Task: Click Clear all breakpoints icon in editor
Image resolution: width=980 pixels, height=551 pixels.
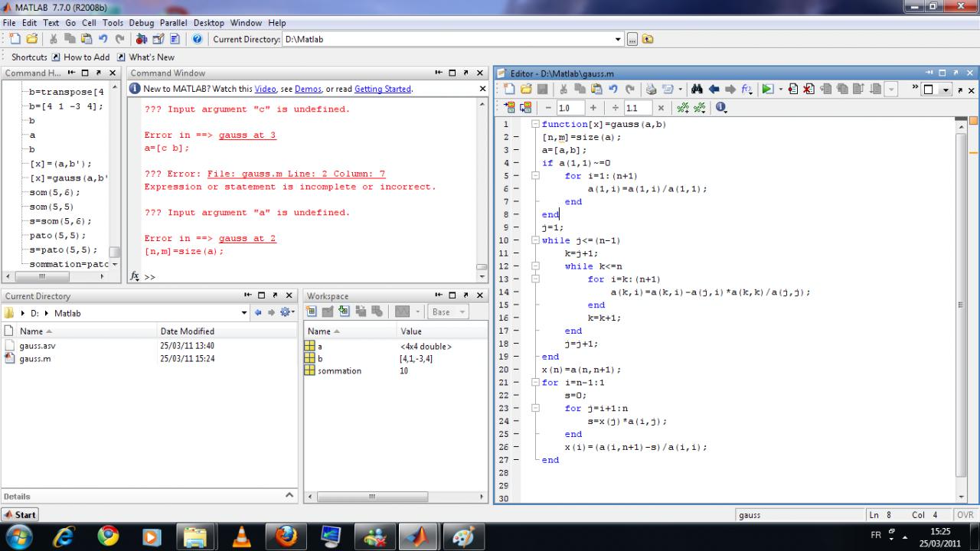Action: (808, 90)
